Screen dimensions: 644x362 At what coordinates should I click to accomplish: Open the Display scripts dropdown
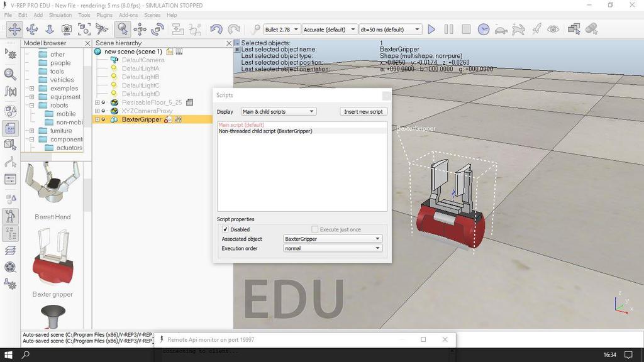[279, 112]
